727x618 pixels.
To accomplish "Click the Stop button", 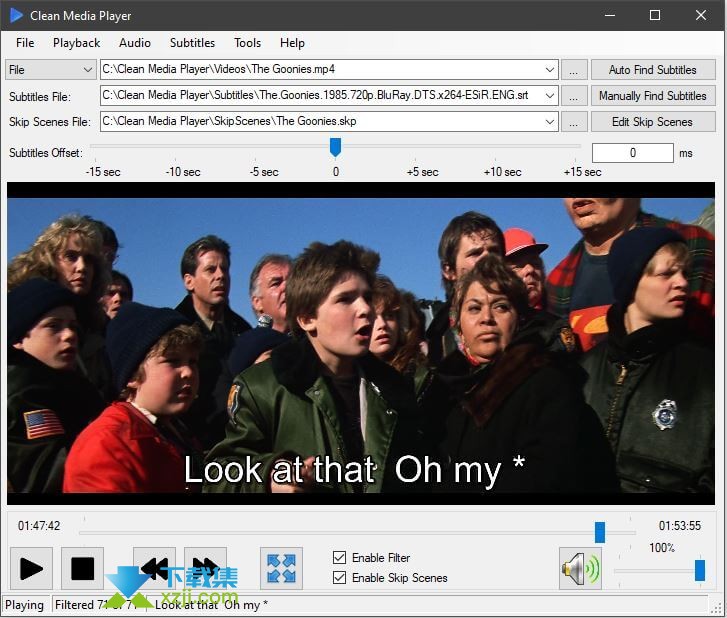I will pyautogui.click(x=83, y=568).
